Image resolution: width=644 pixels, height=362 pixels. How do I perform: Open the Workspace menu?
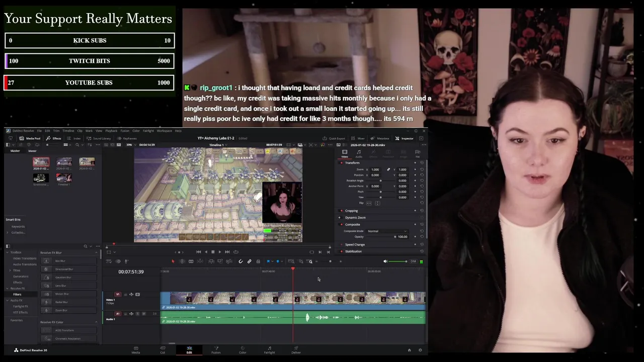tap(164, 131)
